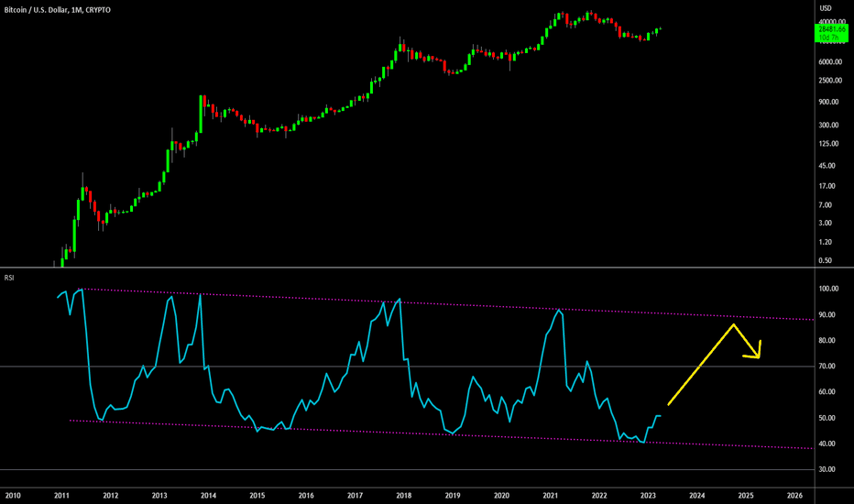Click the RSI 30.00 scale label

[827, 469]
